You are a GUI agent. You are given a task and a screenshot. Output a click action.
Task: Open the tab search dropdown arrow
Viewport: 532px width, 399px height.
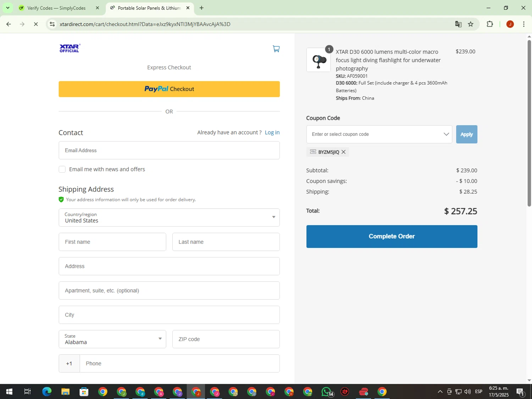(x=7, y=8)
